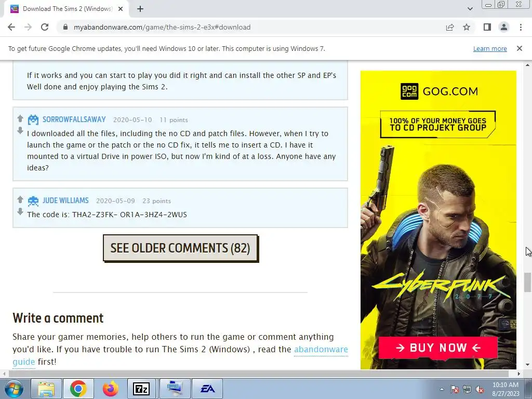Expand the tab search dropdown
This screenshot has height=399, width=532.
pyautogui.click(x=470, y=9)
